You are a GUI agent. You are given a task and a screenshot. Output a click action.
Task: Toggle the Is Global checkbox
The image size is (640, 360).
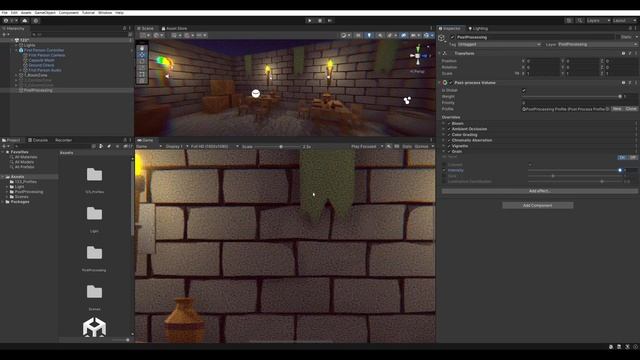[x=524, y=91]
